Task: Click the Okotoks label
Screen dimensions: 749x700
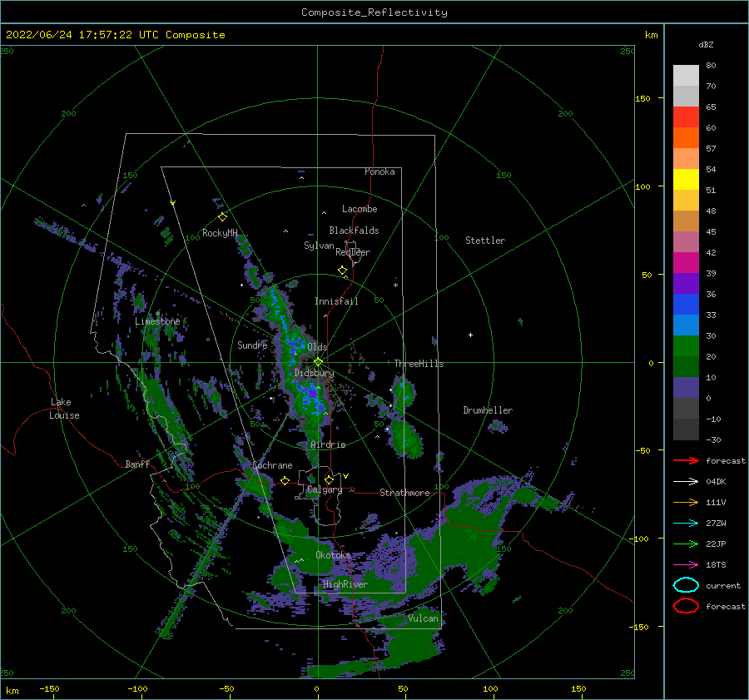Action: point(333,555)
